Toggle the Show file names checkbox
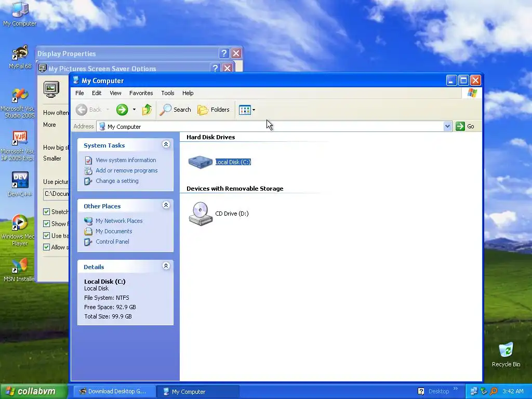Screen dimensions: 532x399 tap(46, 223)
